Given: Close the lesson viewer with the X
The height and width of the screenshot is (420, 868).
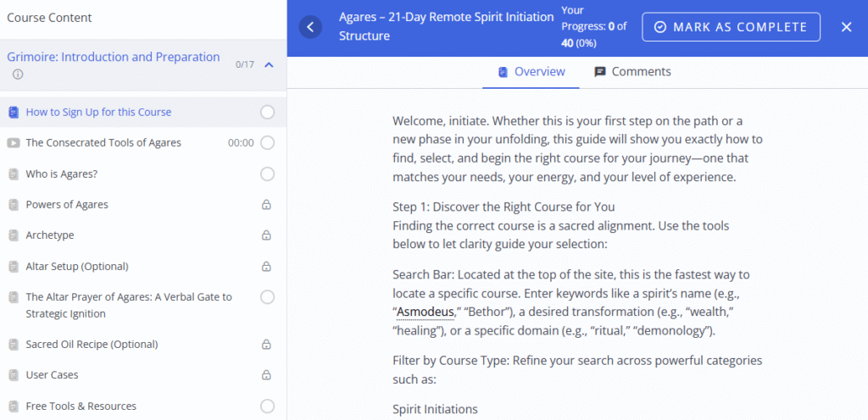Looking at the screenshot, I should (846, 27).
